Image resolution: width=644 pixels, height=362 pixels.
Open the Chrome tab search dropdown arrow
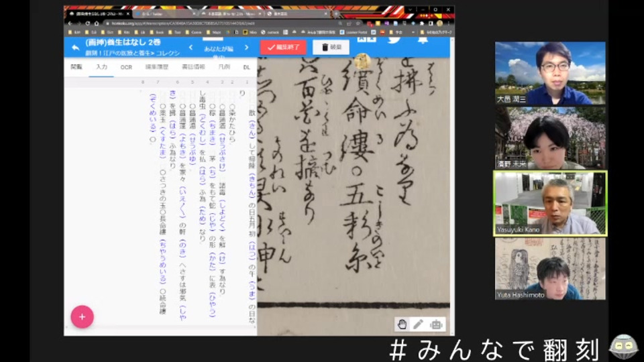point(410,9)
